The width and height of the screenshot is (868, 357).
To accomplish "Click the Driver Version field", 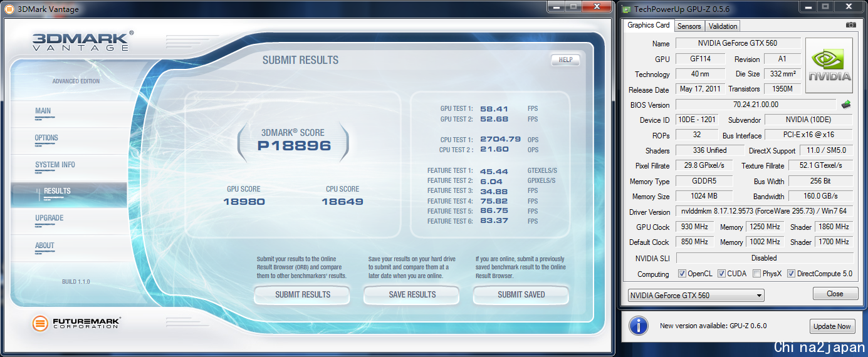I will [764, 212].
